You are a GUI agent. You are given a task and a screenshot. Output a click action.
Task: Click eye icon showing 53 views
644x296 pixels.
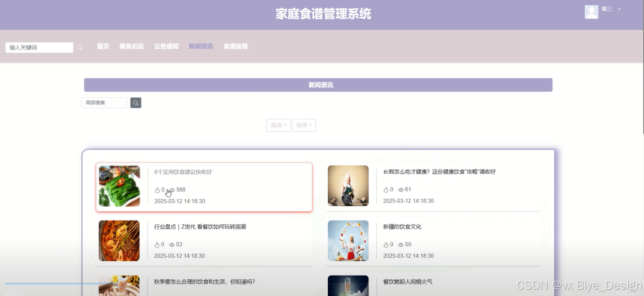pos(172,244)
